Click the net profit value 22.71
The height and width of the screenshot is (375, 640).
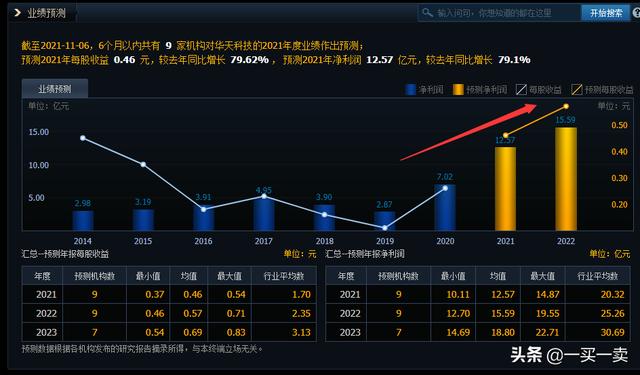click(x=547, y=333)
